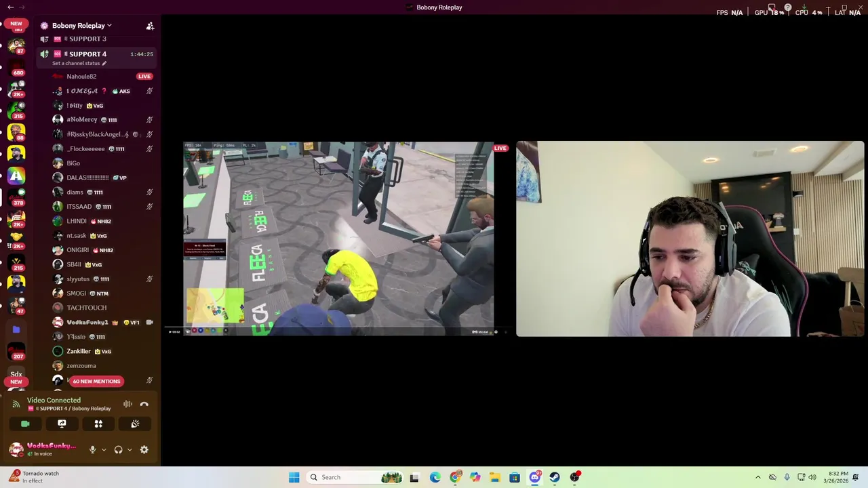Toggle headphones deafen

(x=118, y=449)
